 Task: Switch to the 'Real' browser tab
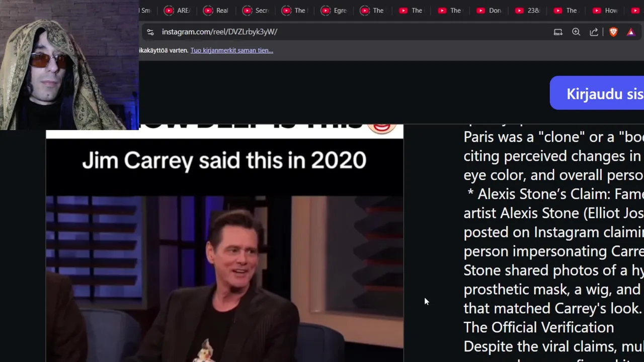pyautogui.click(x=216, y=11)
